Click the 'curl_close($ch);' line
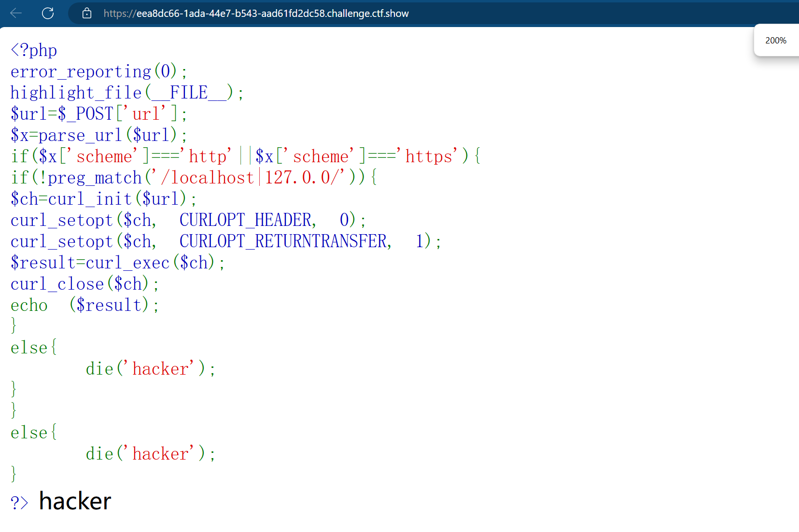The image size is (799, 532). coord(84,284)
